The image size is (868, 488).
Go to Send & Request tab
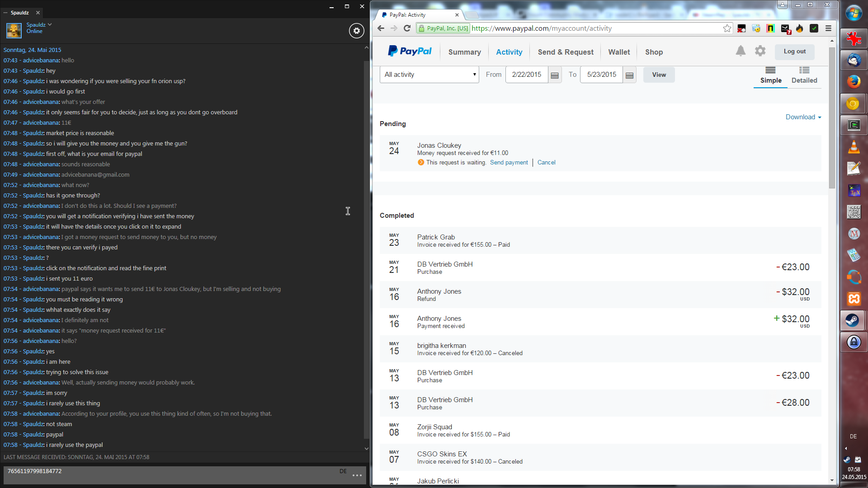[565, 52]
